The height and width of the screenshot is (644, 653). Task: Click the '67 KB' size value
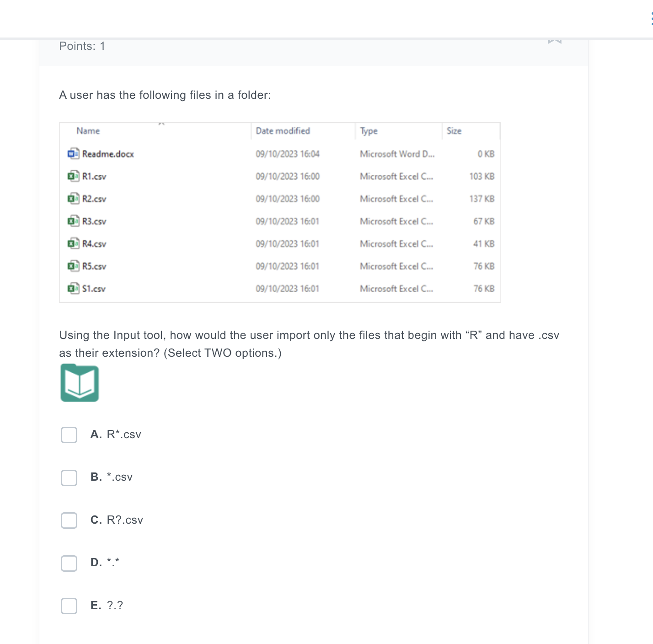[x=484, y=221]
